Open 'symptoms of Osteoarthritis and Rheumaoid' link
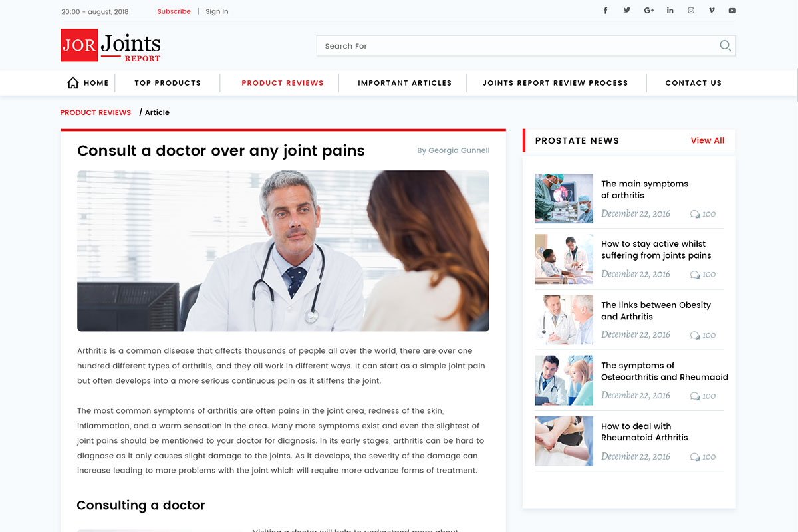798x532 pixels. (x=664, y=371)
